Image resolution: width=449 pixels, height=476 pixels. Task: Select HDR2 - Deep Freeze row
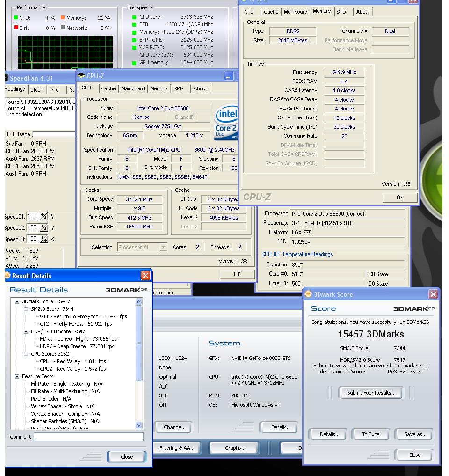[77, 346]
